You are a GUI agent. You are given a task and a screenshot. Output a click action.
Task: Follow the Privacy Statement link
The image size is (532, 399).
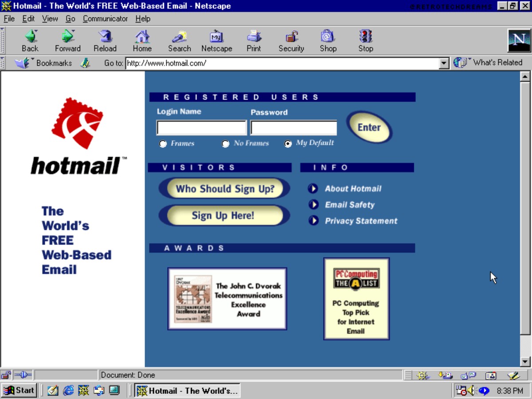pos(361,221)
